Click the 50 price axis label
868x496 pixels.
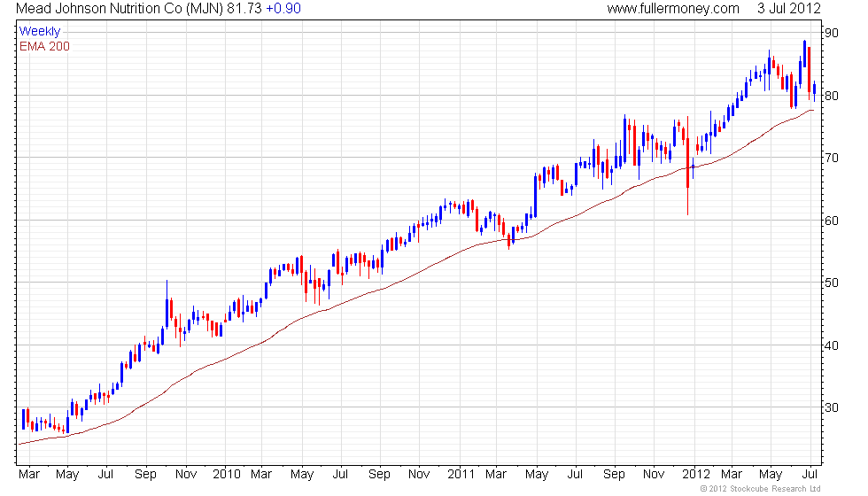pos(832,283)
